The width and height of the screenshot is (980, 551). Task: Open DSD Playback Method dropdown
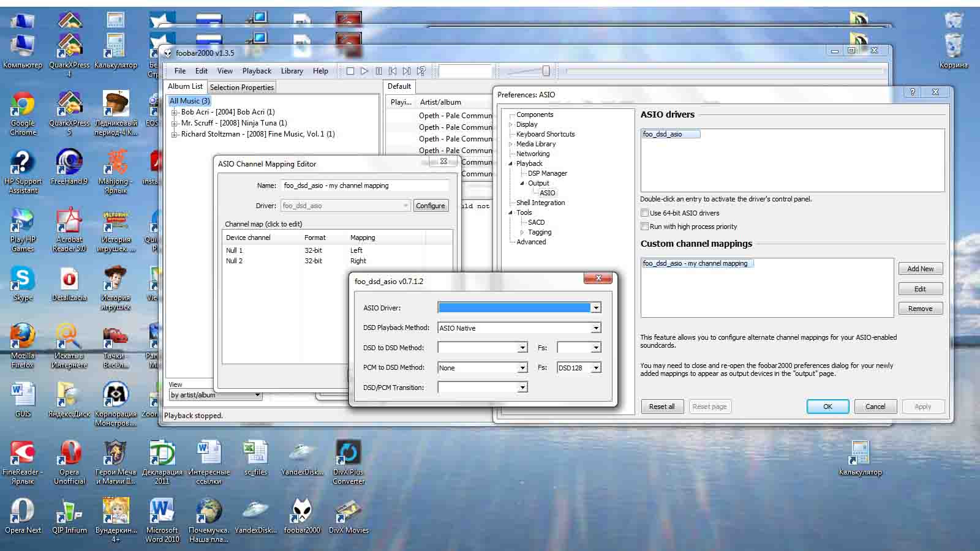tap(595, 328)
